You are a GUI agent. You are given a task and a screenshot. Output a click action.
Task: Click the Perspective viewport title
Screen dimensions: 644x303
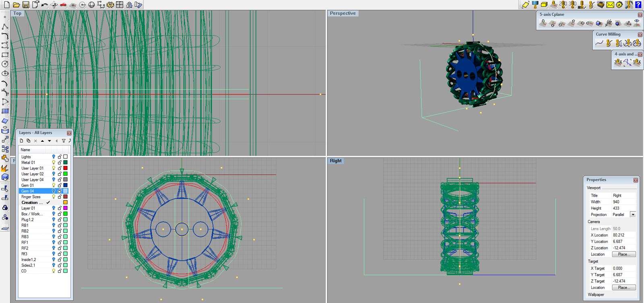(343, 13)
